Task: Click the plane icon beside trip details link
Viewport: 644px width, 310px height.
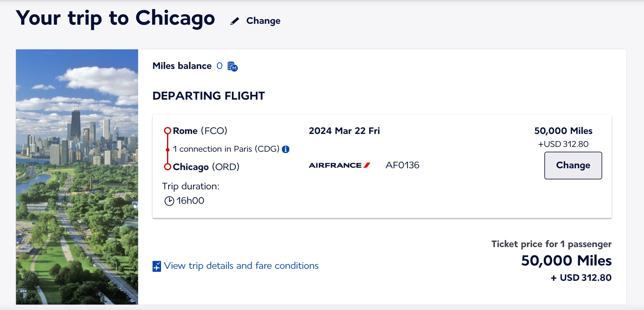Action: coord(156,266)
